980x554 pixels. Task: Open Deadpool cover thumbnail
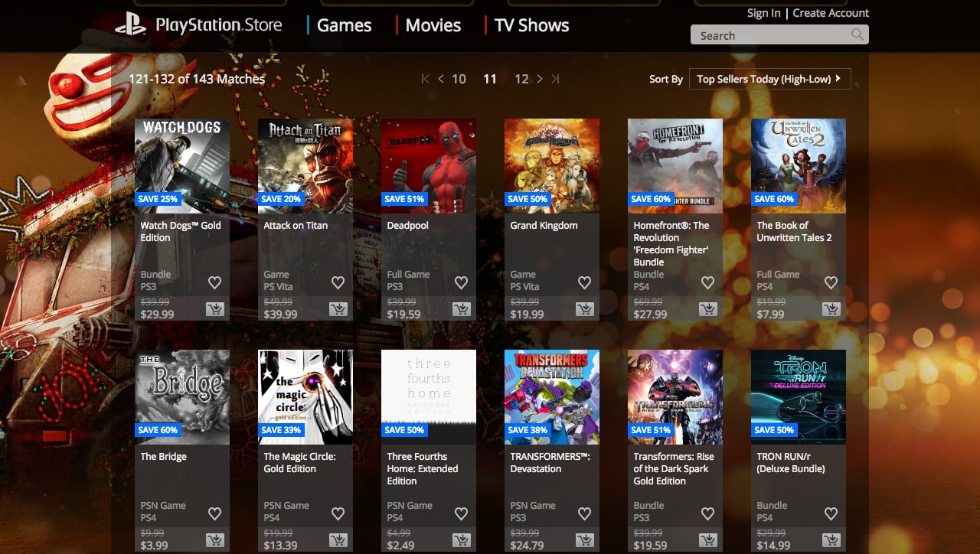click(x=429, y=165)
